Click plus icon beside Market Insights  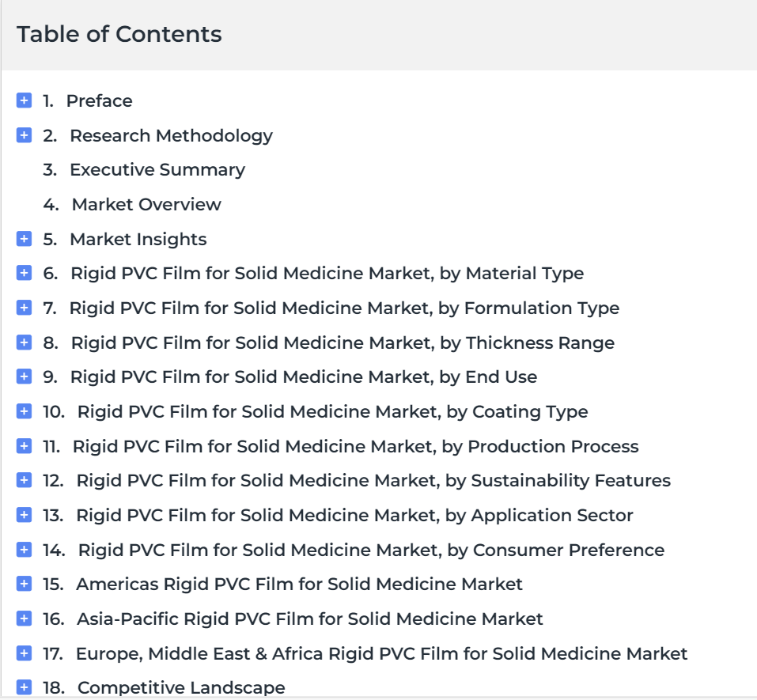coord(25,239)
